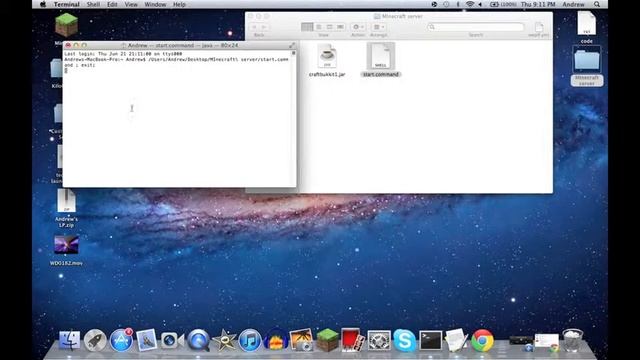Launch Google Chrome from the dock
640x360 pixels.
click(482, 340)
